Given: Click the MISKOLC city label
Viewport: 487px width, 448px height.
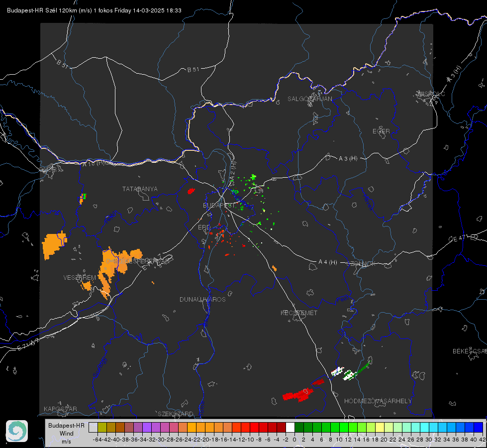Looking at the screenshot, I should 431,94.
